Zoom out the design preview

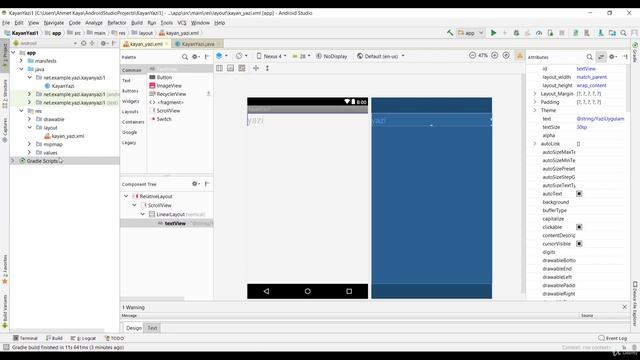(472, 55)
